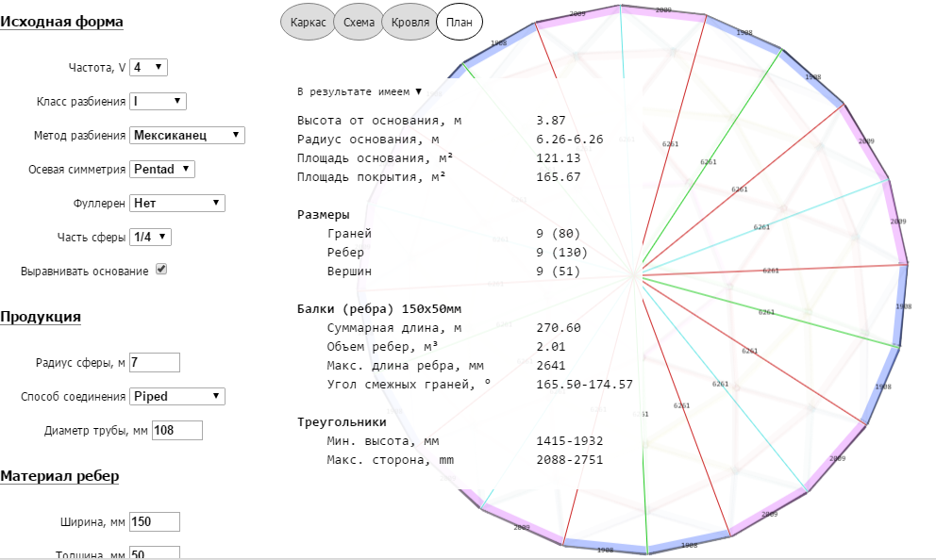
Task: Click the Вершин count 9 (51)
Action: 559,272
